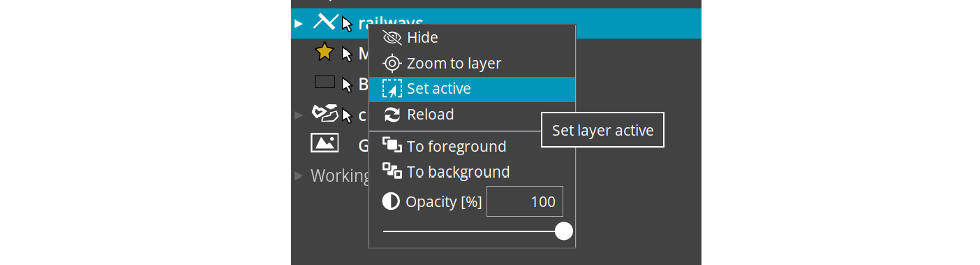
Task: Click the To foreground icon
Action: (x=392, y=146)
